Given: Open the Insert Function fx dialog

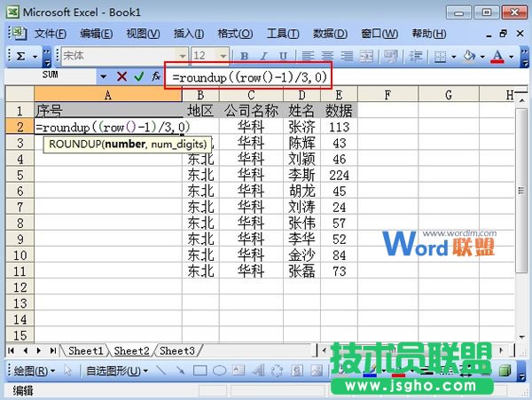Looking at the screenshot, I should coord(155,77).
